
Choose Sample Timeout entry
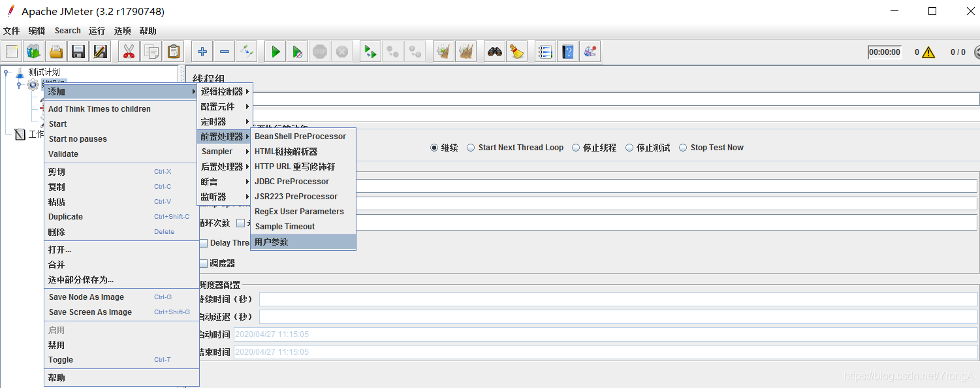pyautogui.click(x=303, y=227)
